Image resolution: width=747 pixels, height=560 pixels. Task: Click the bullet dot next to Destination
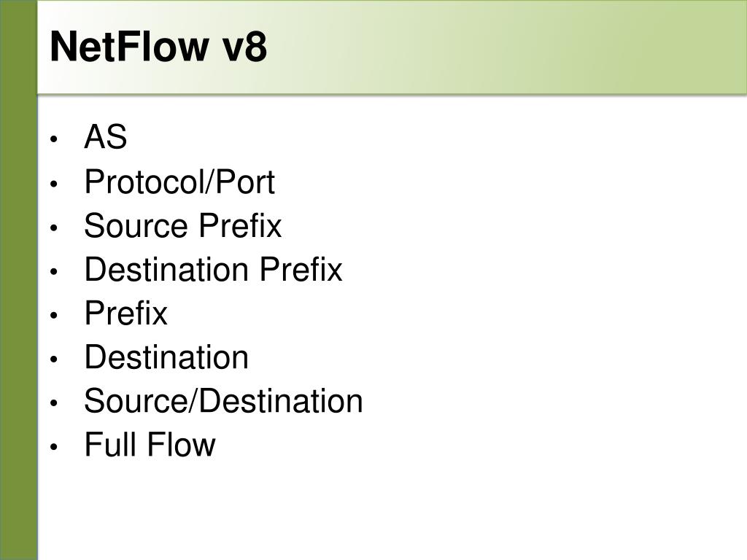click(x=53, y=359)
